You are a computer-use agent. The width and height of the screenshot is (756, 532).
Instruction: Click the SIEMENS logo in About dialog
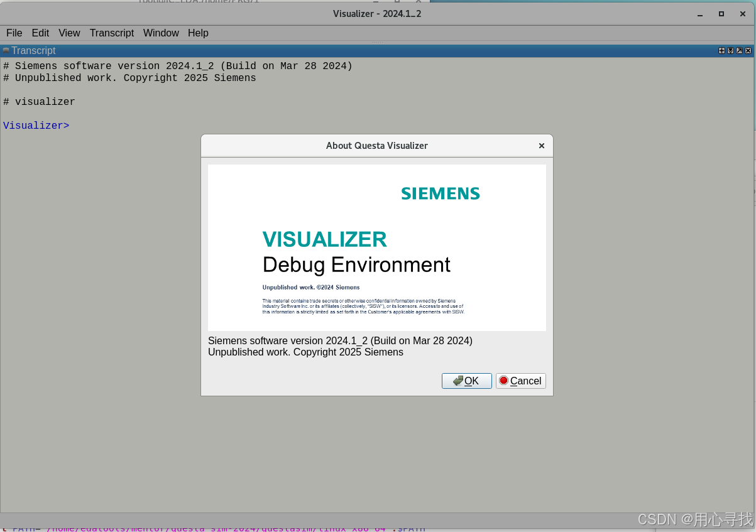tap(441, 193)
